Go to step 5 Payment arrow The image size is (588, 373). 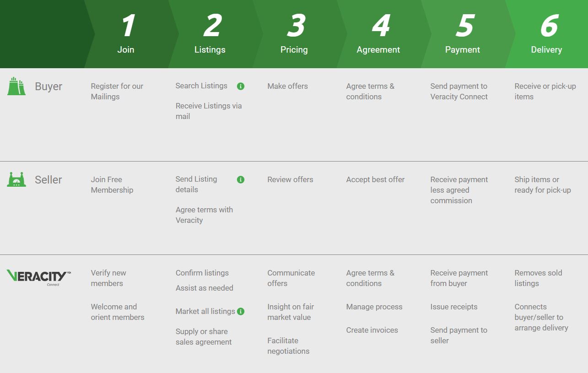463,34
